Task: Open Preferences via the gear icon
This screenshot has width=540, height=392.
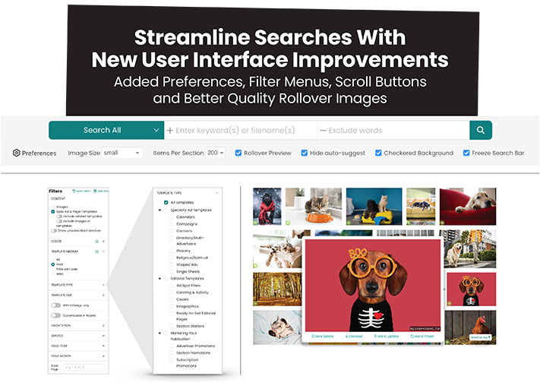Action: 17,153
